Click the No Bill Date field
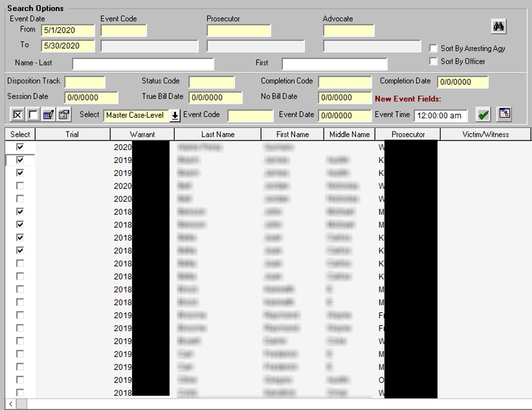 pos(345,98)
